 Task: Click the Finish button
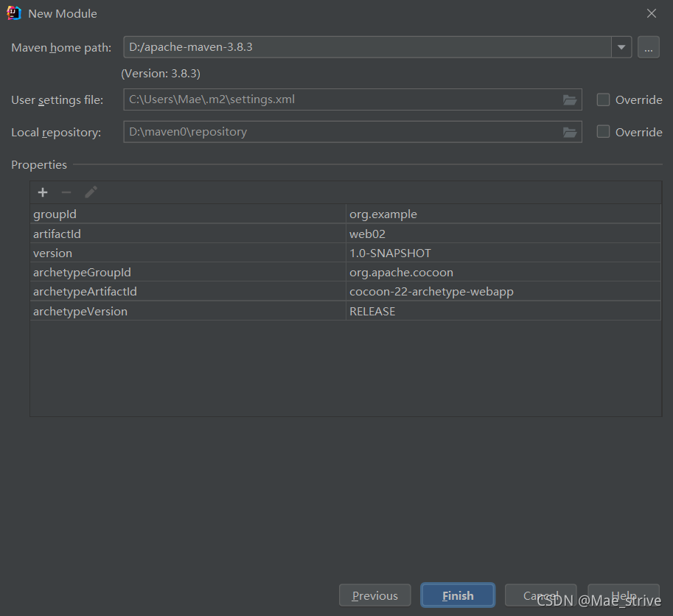point(458,595)
